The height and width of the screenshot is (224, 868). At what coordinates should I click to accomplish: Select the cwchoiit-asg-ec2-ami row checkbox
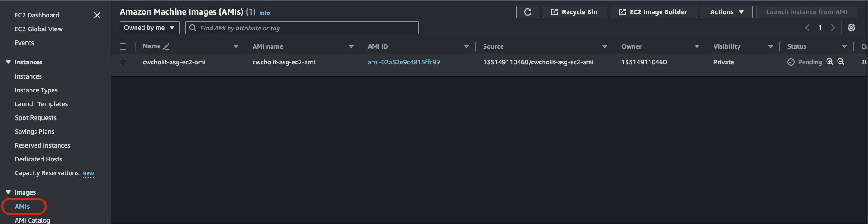click(123, 62)
